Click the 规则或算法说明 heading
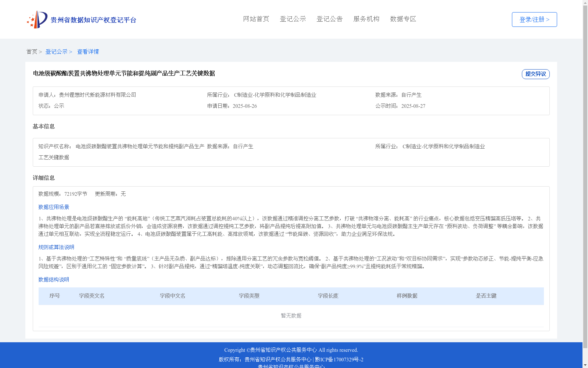This screenshot has height=368, width=588. click(x=56, y=247)
